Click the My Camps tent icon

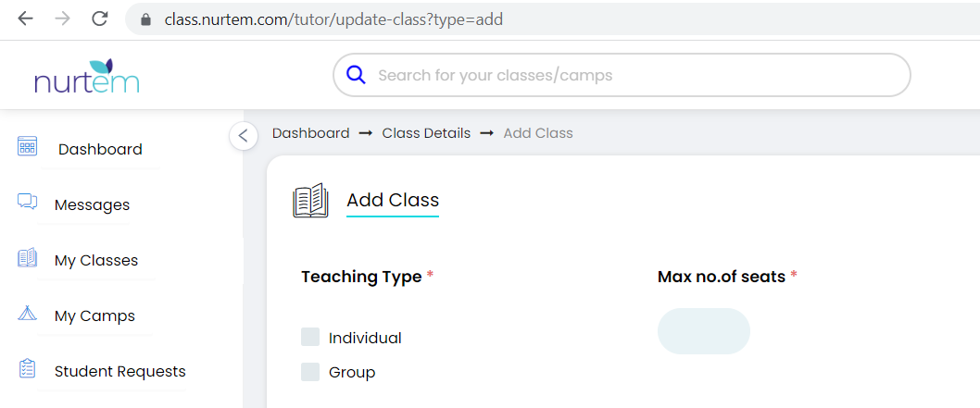point(27,314)
